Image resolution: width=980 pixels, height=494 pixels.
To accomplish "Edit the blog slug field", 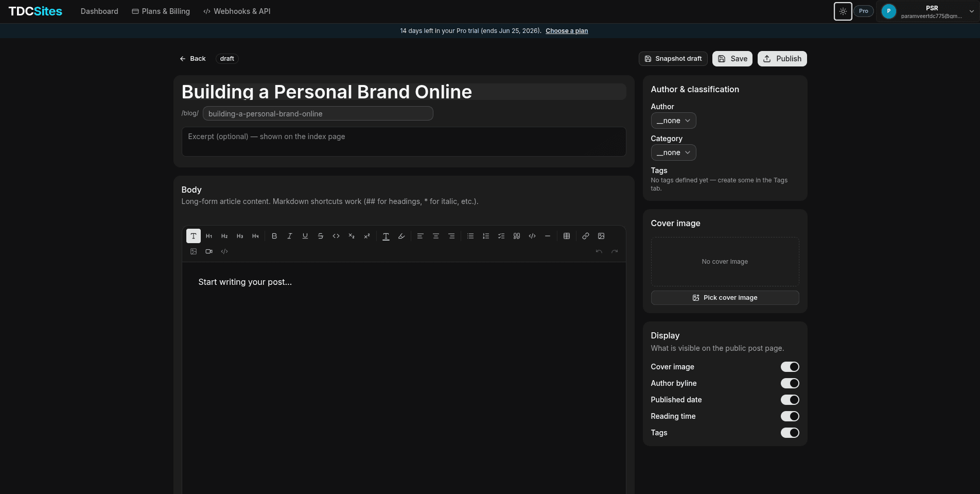I will click(318, 113).
